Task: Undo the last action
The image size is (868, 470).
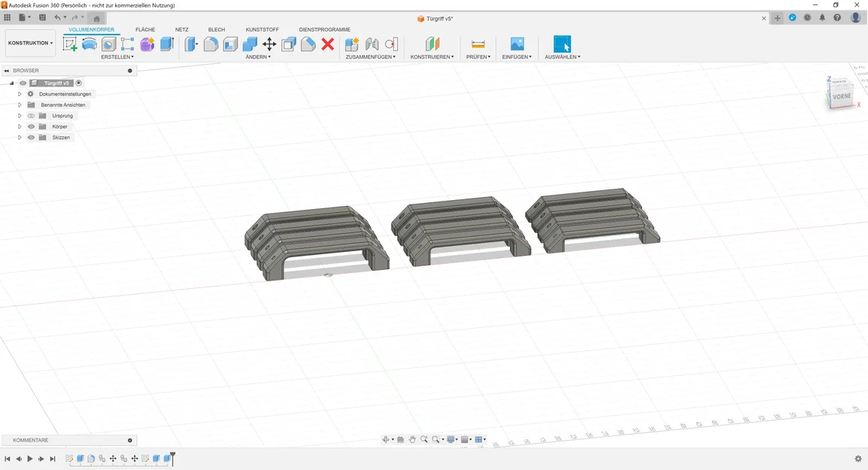Action: [57, 18]
